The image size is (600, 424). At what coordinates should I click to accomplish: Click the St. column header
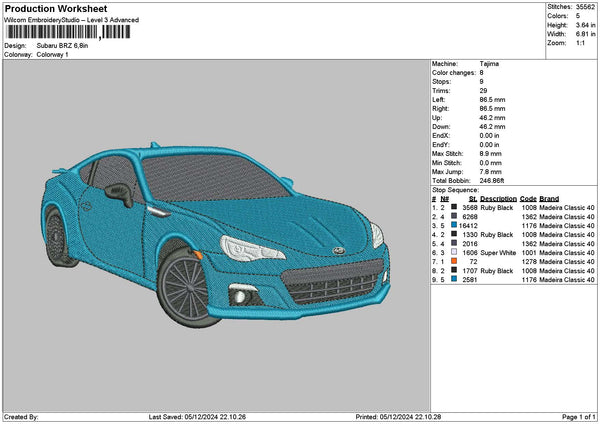472,198
